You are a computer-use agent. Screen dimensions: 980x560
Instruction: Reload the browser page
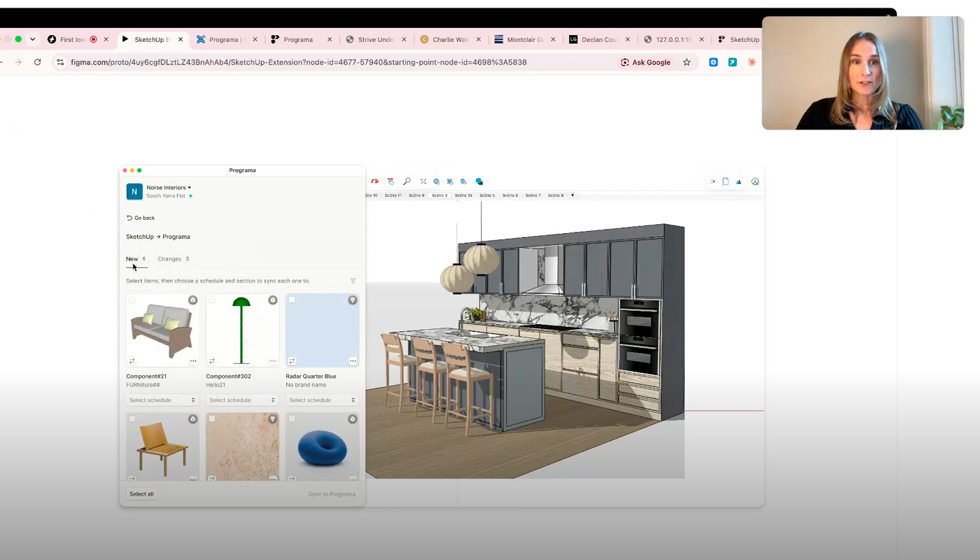click(37, 62)
